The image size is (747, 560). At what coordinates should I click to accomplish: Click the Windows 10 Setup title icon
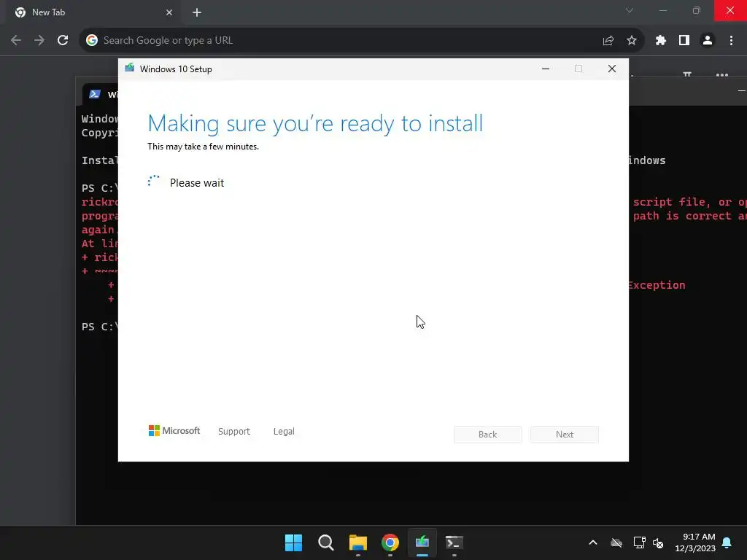[x=130, y=68]
